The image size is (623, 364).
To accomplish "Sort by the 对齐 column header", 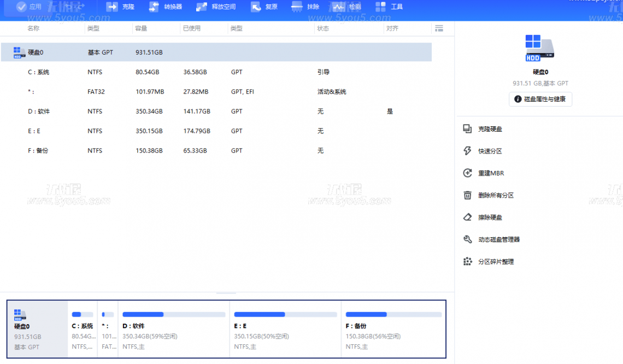I will pos(392,28).
